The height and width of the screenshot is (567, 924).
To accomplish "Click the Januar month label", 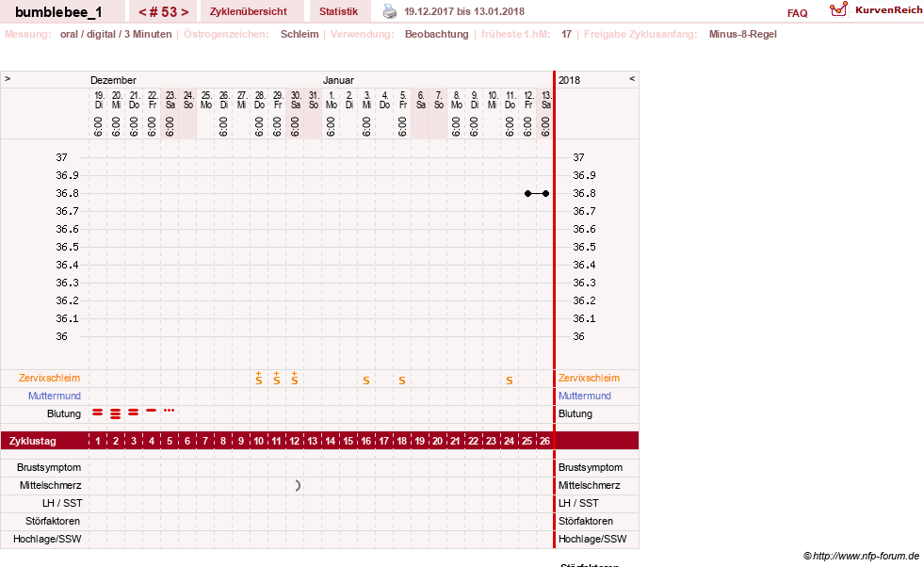I will click(x=338, y=80).
